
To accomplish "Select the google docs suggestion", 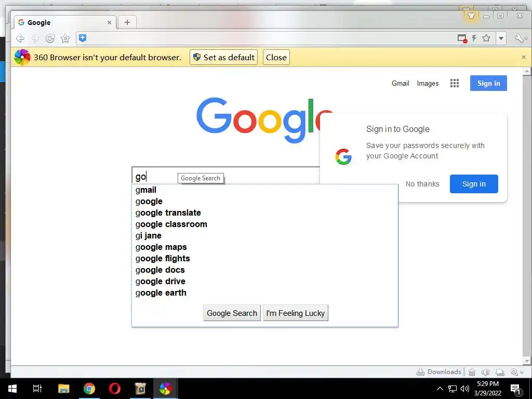I will click(x=264, y=270).
